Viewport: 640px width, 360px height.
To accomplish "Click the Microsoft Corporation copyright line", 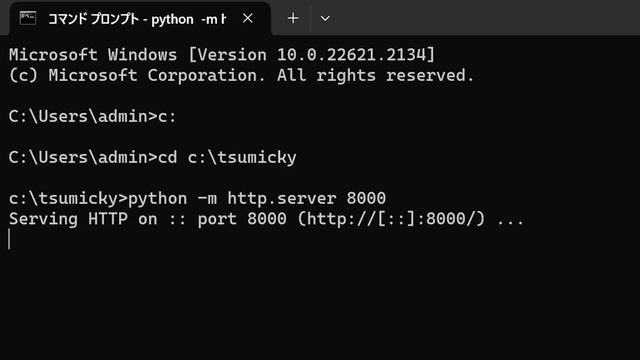I will tap(241, 76).
